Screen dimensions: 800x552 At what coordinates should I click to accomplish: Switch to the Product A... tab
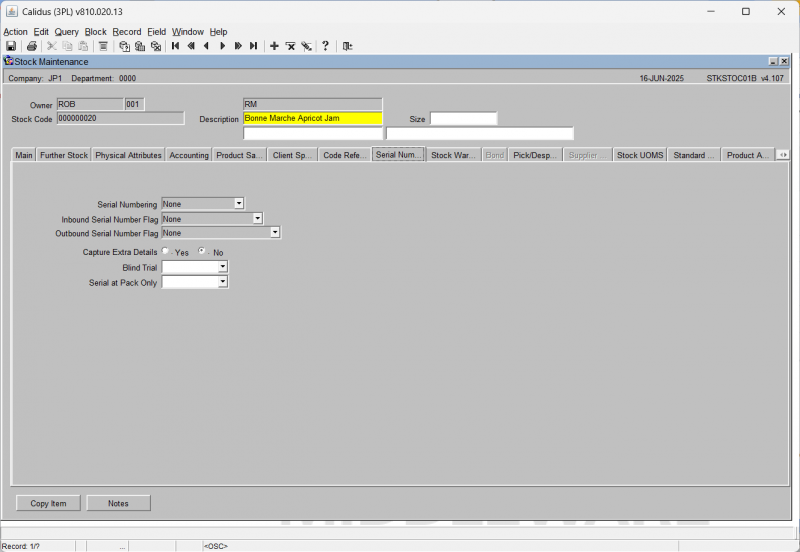coord(747,155)
